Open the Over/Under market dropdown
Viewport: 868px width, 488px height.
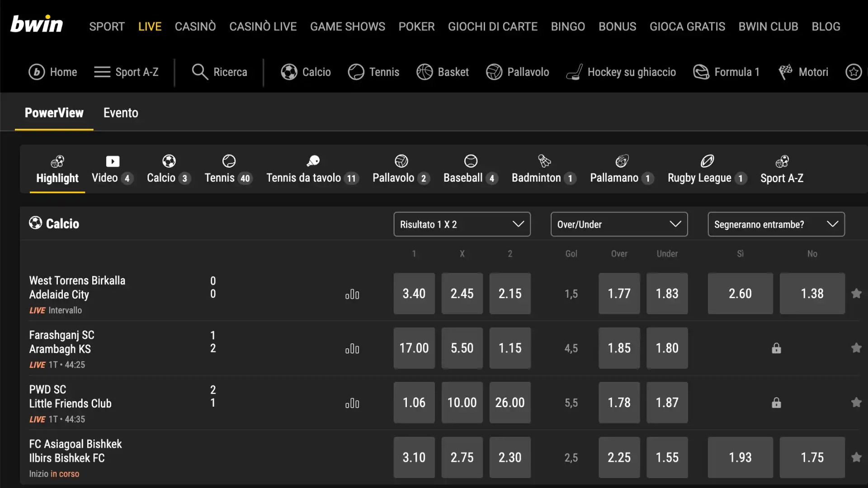(619, 224)
